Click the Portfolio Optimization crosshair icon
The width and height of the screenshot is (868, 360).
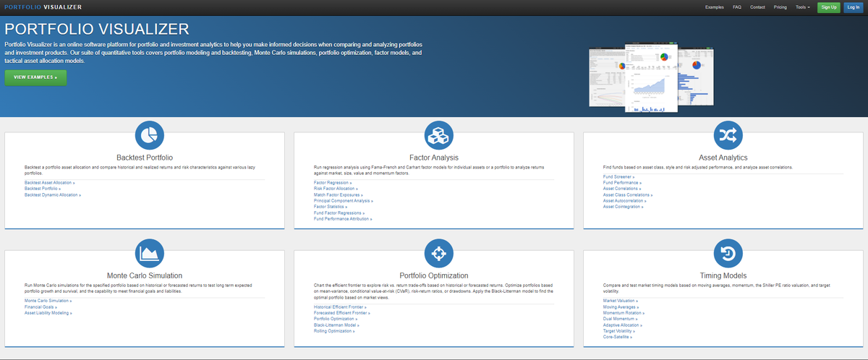(439, 252)
